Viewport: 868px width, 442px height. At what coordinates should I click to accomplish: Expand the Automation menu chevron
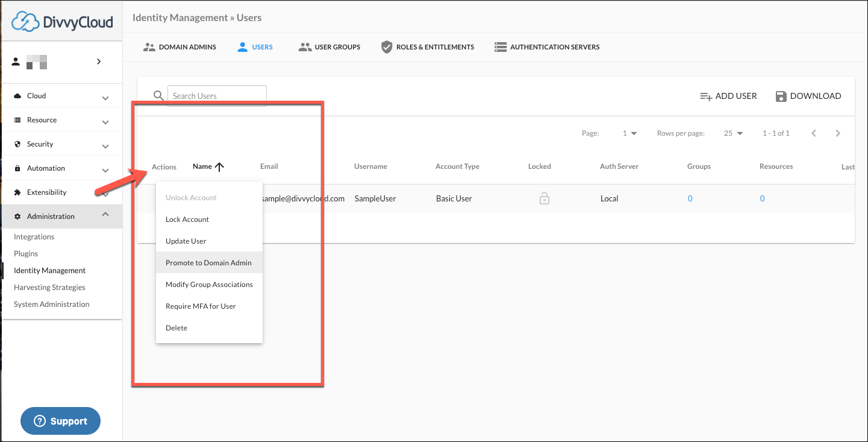pos(105,171)
